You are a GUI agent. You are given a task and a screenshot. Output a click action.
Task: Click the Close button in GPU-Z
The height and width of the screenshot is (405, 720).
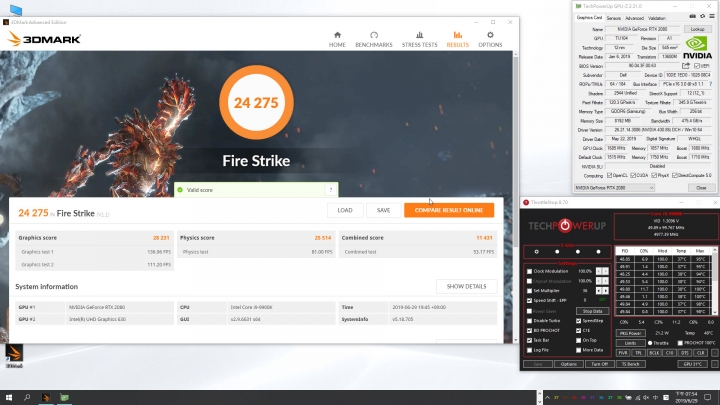tap(701, 188)
